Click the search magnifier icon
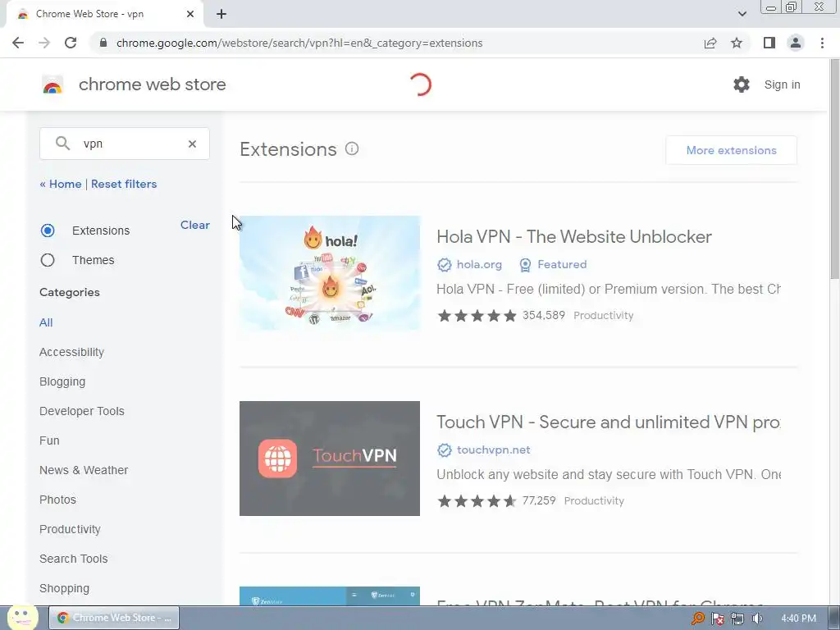Image resolution: width=840 pixels, height=630 pixels. 62,143
